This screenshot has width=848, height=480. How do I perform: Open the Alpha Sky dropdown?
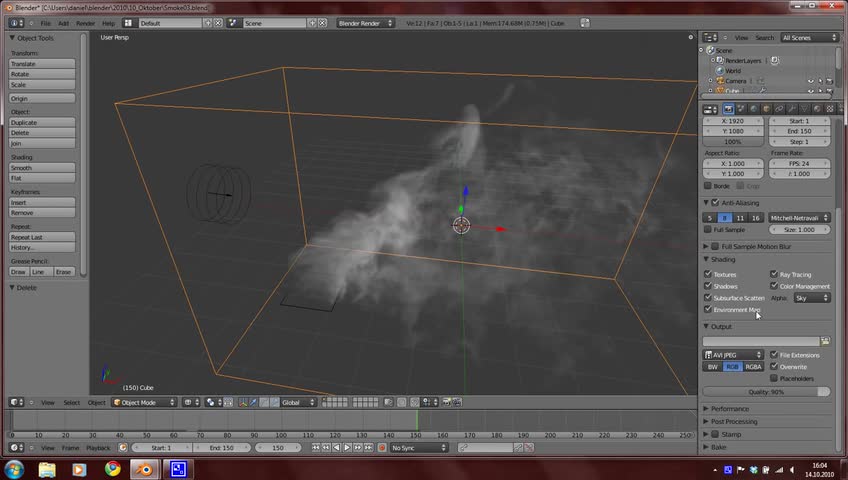click(812, 298)
